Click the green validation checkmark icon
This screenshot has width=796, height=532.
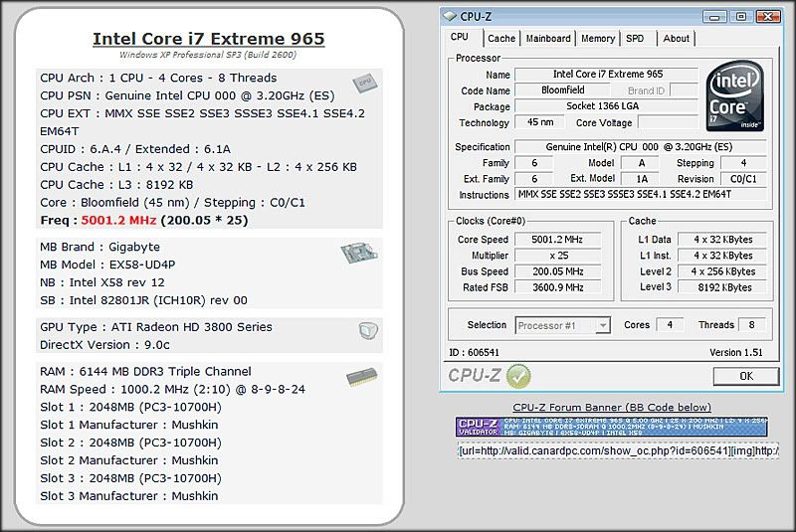(518, 376)
